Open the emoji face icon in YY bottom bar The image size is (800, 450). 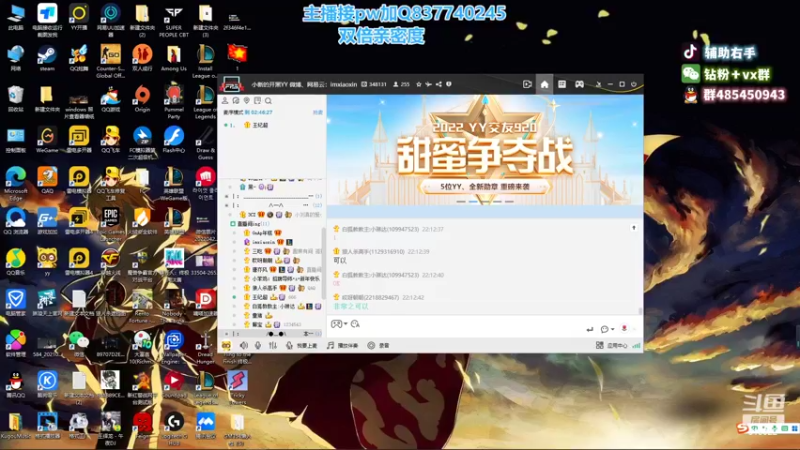tap(226, 345)
